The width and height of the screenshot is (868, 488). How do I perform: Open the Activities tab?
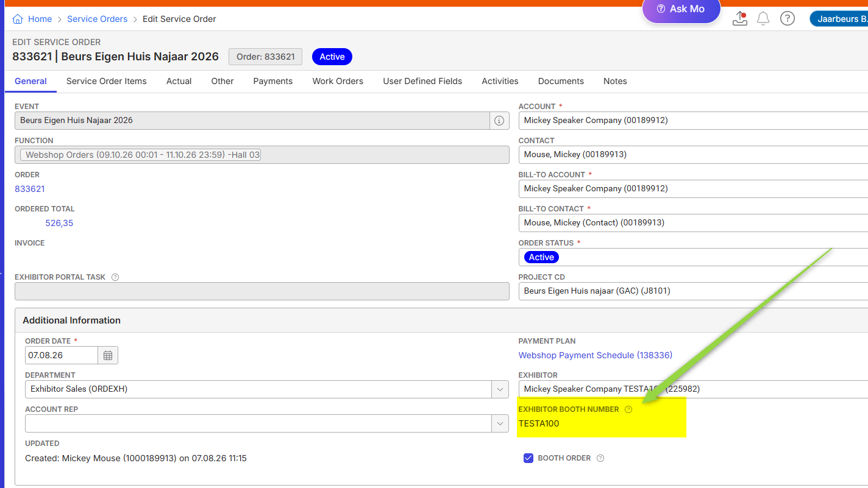[x=500, y=81]
